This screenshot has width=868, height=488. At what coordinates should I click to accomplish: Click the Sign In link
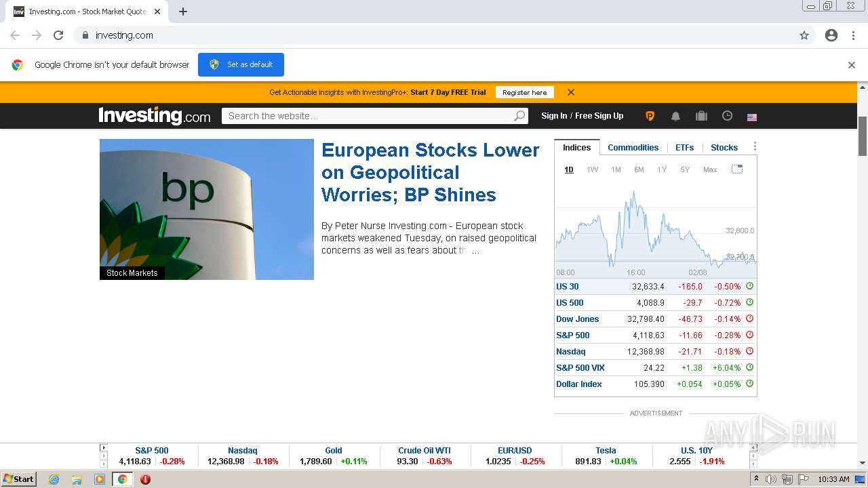coord(554,116)
